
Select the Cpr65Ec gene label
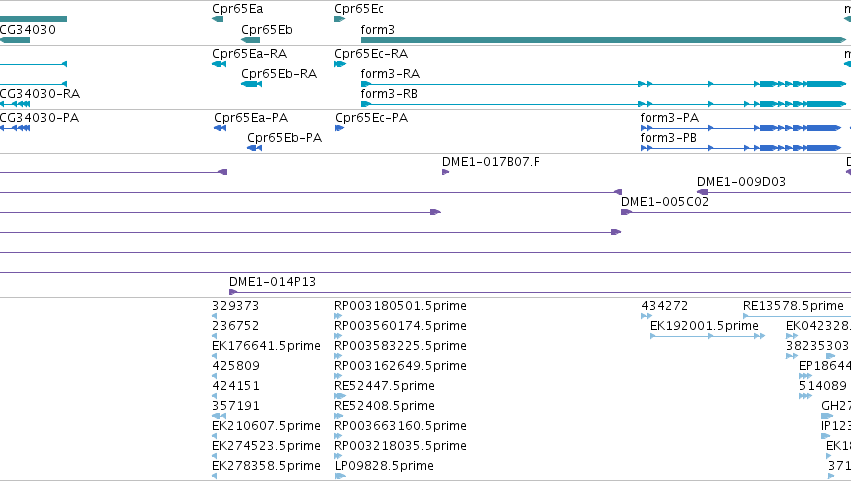[x=359, y=9]
